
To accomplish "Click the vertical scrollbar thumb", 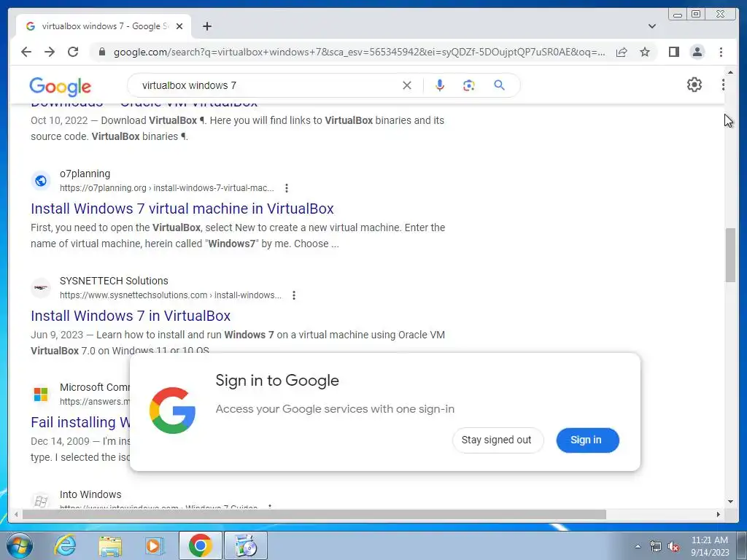I will pyautogui.click(x=730, y=254).
